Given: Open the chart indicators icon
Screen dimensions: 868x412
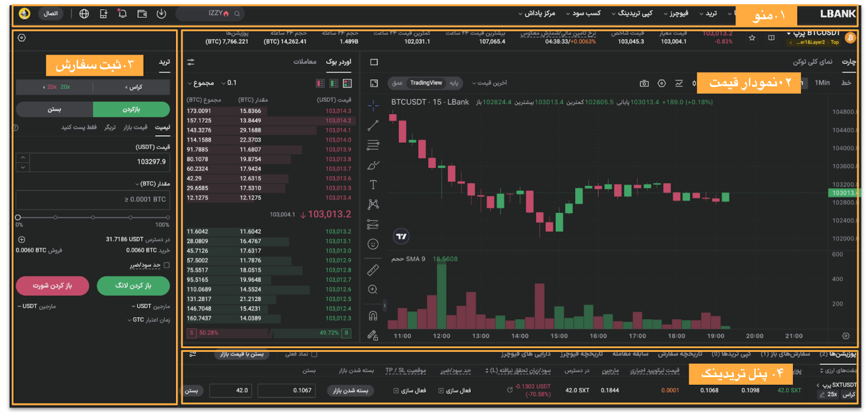Looking at the screenshot, I should pyautogui.click(x=679, y=83).
